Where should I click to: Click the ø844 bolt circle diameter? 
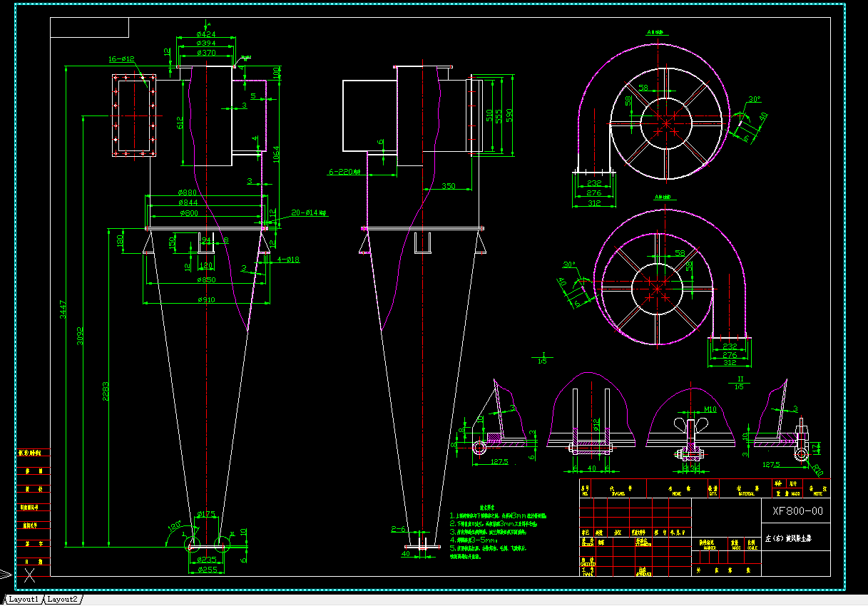pyautogui.click(x=188, y=202)
